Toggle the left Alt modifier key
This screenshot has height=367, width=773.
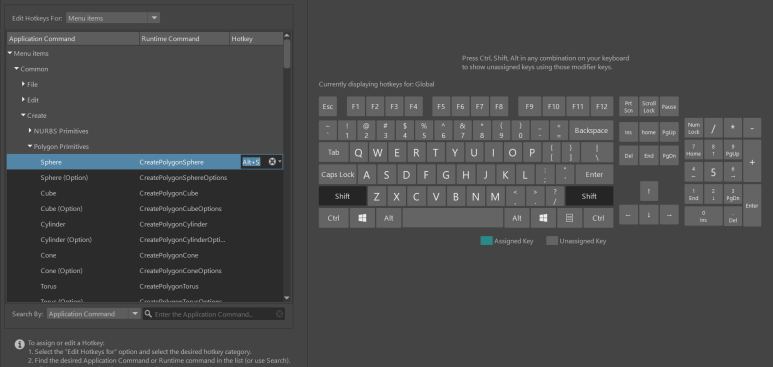pyautogui.click(x=388, y=218)
